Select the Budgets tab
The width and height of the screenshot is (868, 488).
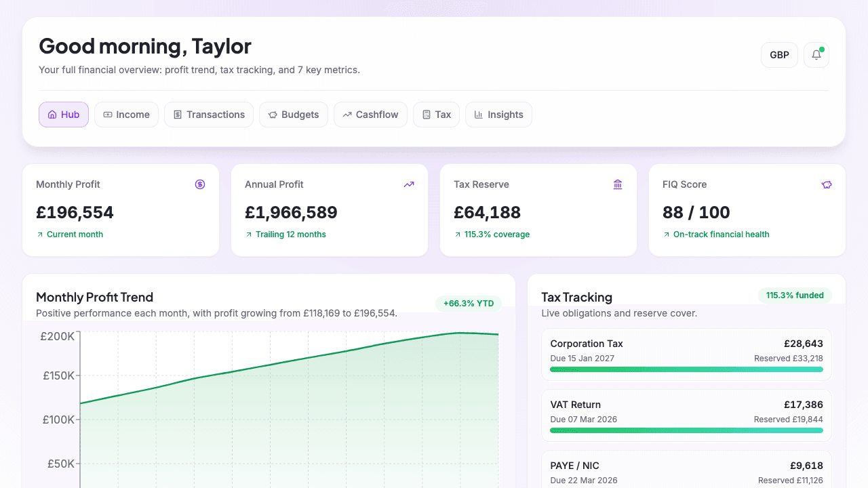[x=294, y=115]
